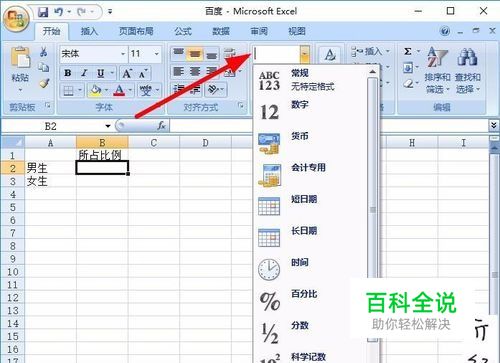Apply yellow fill color bucket
Image resolution: width=500 pixels, height=363 pixels.
click(96, 90)
